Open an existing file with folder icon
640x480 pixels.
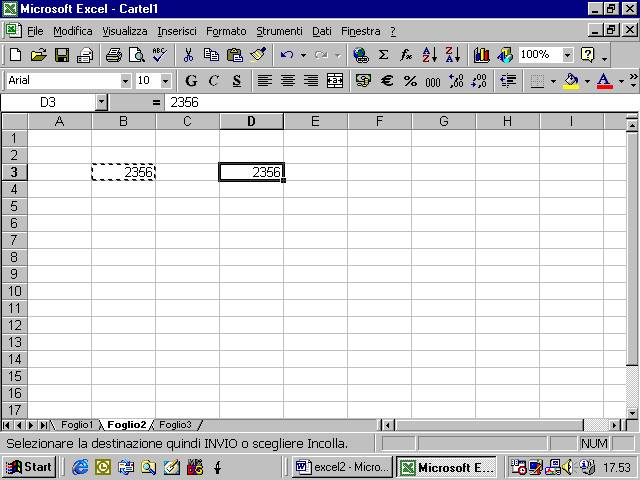(x=38, y=55)
